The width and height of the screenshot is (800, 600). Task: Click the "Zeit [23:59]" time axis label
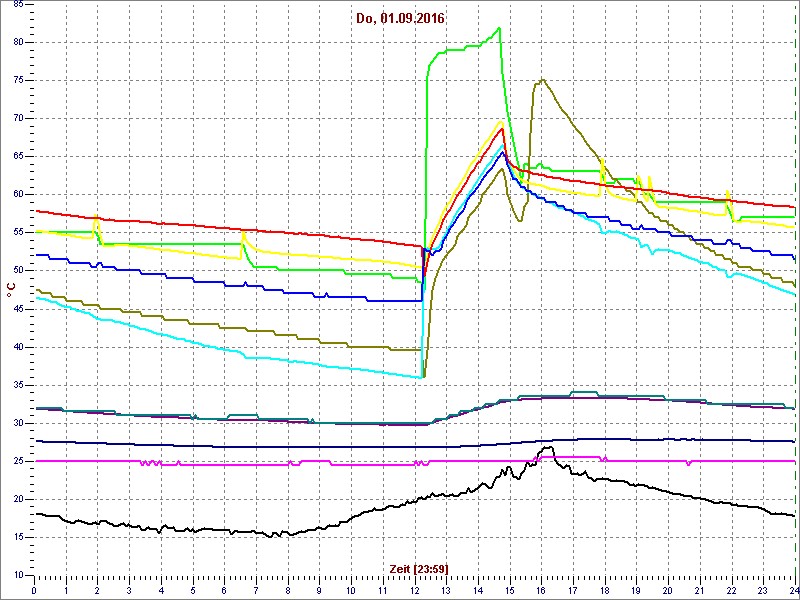point(419,569)
